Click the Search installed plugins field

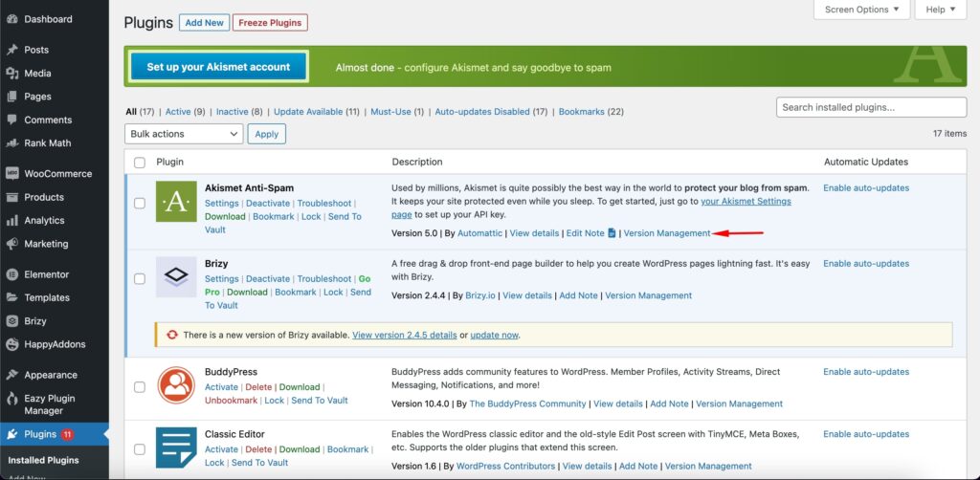click(871, 107)
